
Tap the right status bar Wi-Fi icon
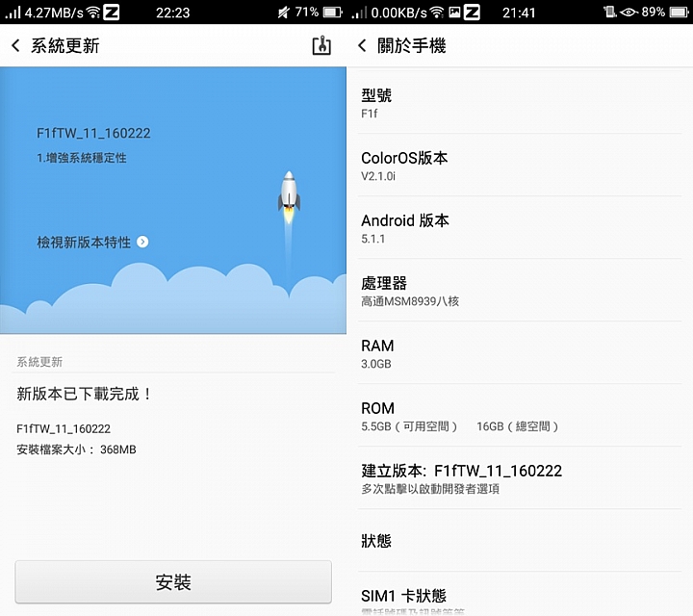pyautogui.click(x=437, y=12)
